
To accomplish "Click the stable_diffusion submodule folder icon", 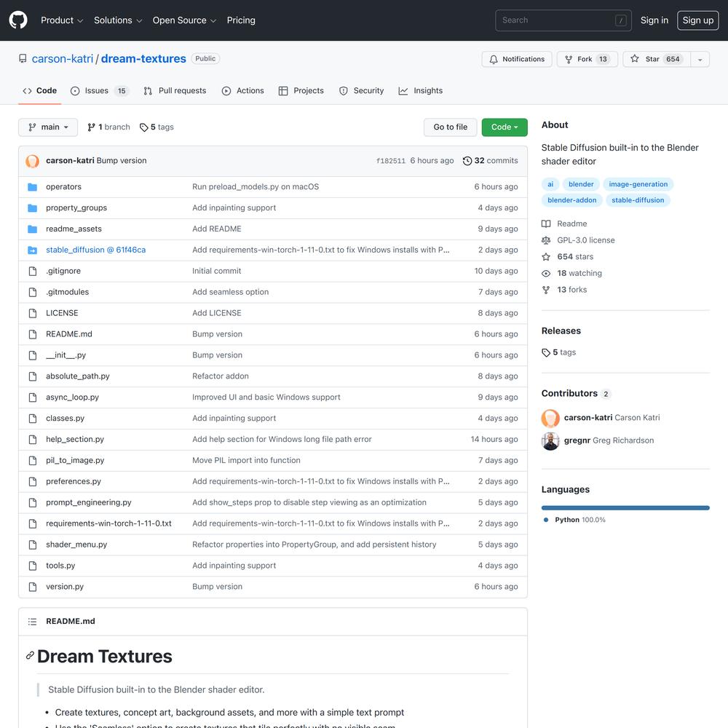I will pyautogui.click(x=33, y=250).
